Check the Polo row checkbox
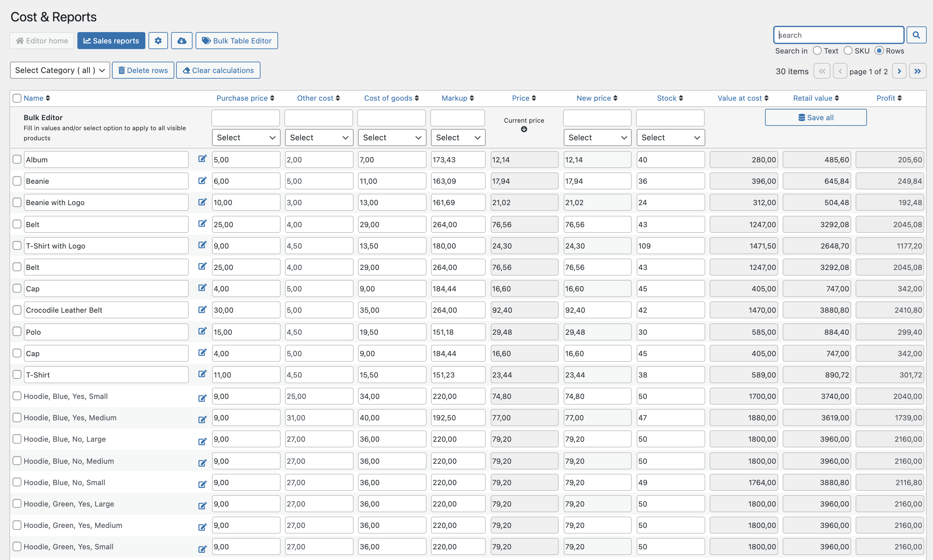933x560 pixels. point(17,331)
